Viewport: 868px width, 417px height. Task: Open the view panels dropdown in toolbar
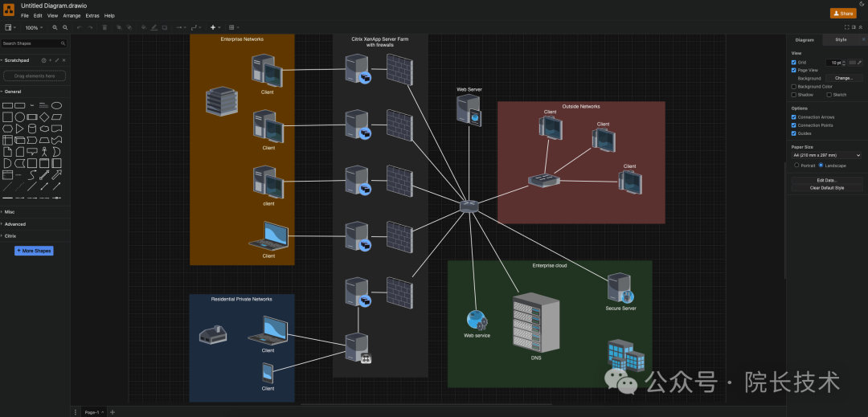click(10, 27)
